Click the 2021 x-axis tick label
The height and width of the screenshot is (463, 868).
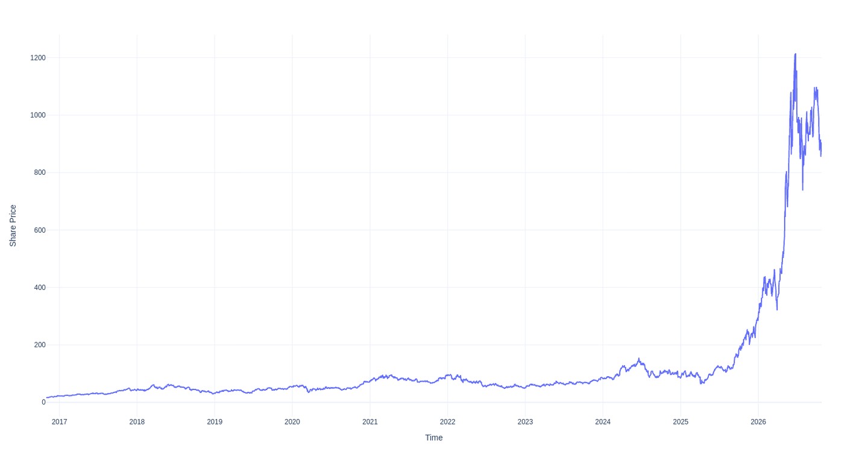(370, 422)
